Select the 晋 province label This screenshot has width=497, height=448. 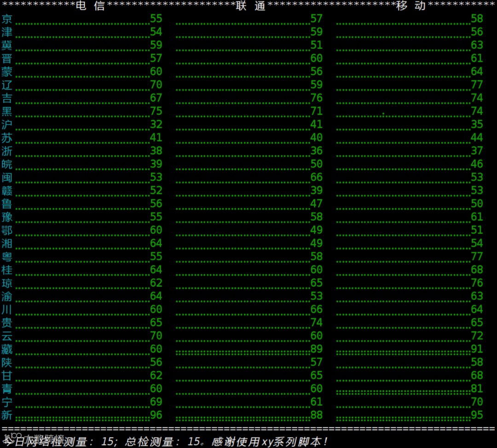[x=7, y=58]
